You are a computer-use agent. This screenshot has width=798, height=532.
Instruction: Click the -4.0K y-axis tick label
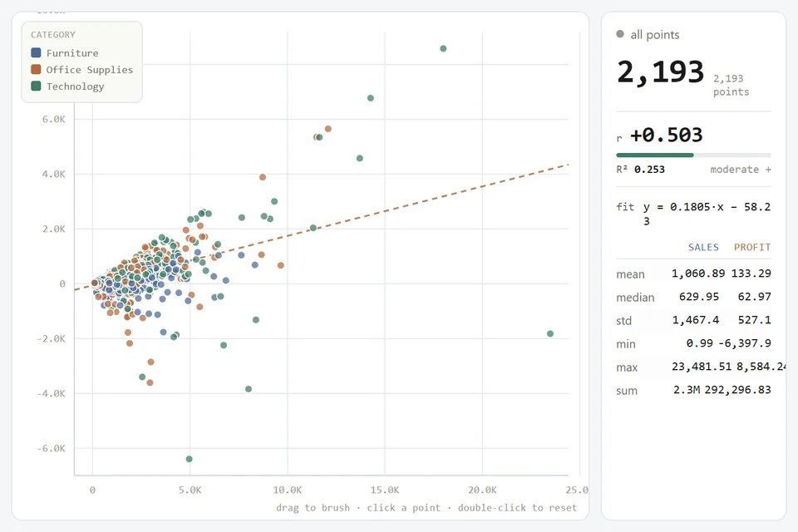(51, 393)
